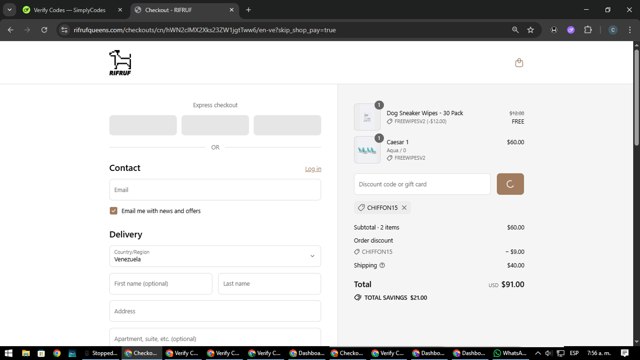The width and height of the screenshot is (640, 360).
Task: Open site information icon in address bar
Action: 64,30
